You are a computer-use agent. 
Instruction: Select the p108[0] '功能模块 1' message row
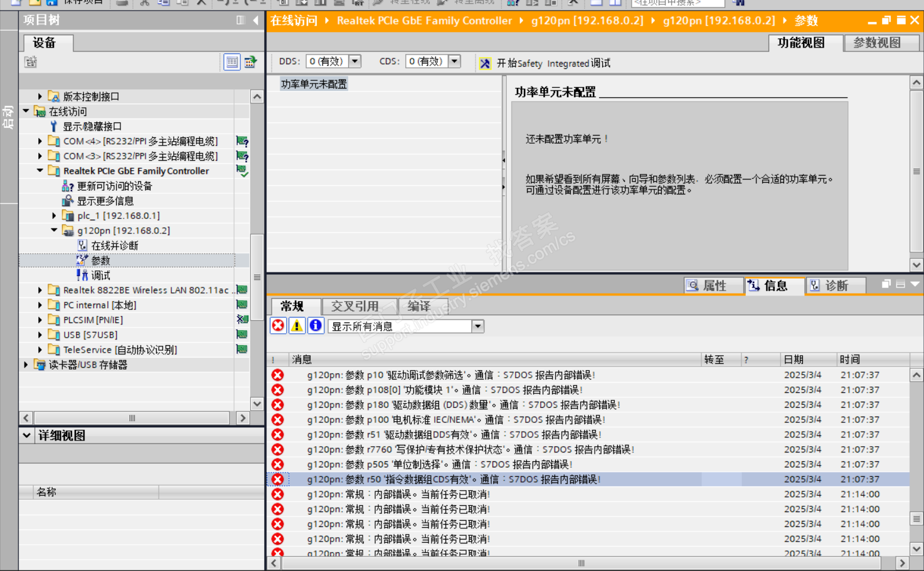pyautogui.click(x=589, y=390)
